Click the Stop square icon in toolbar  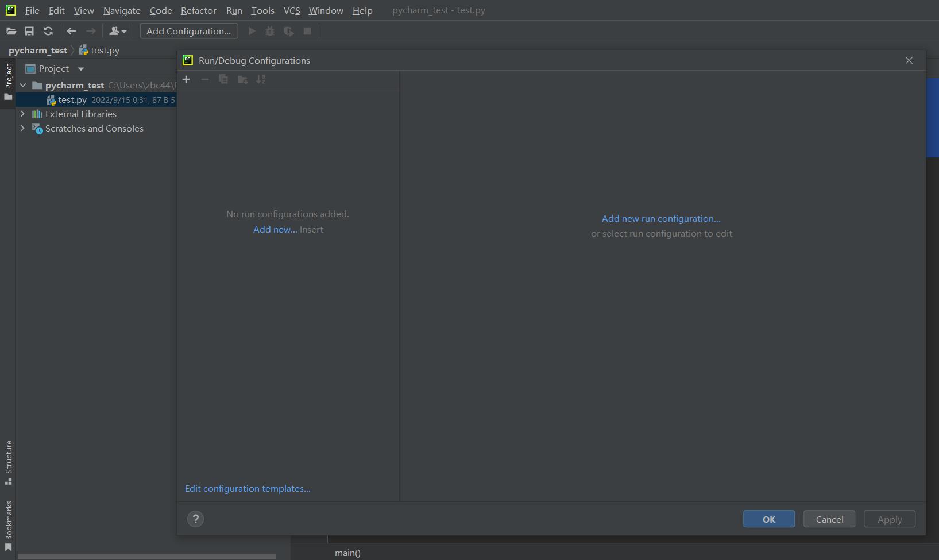coord(307,31)
